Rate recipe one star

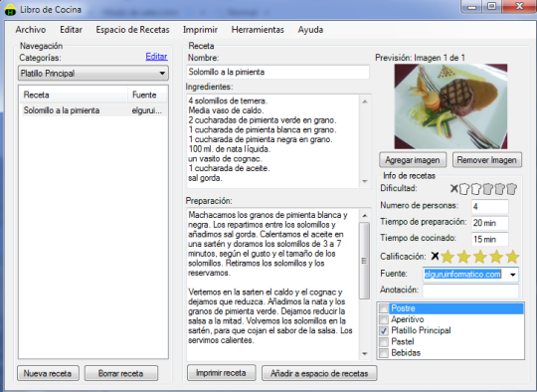447,257
